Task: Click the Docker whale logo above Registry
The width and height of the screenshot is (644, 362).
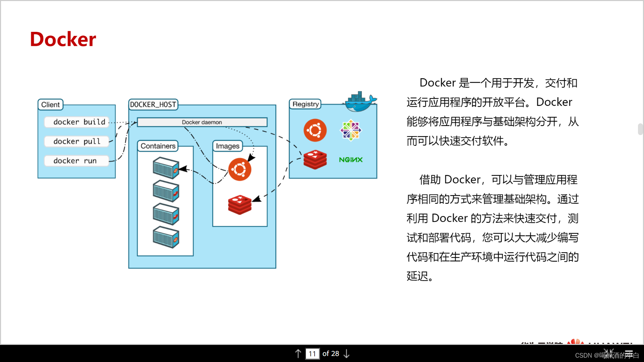Action: (x=361, y=102)
